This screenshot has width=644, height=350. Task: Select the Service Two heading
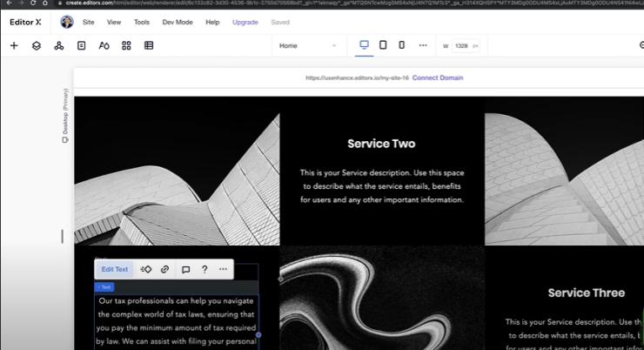[x=381, y=144]
